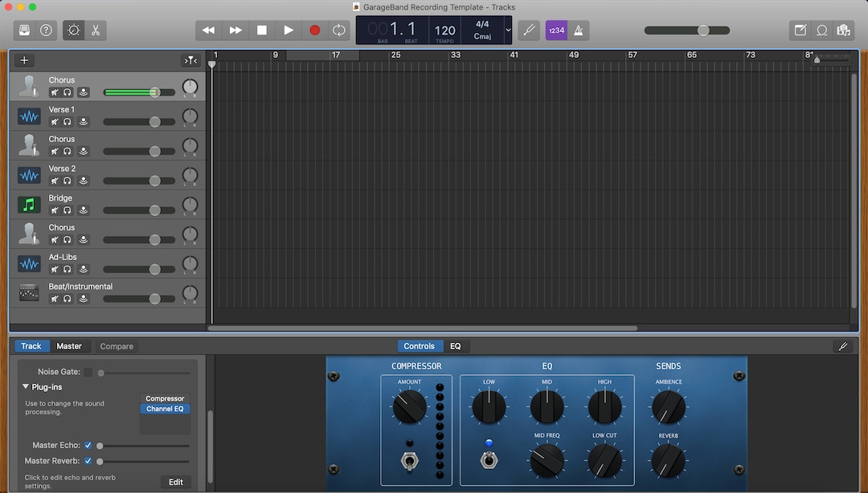Open the Smart Controls knob icon
This screenshot has height=493, width=868.
(73, 30)
